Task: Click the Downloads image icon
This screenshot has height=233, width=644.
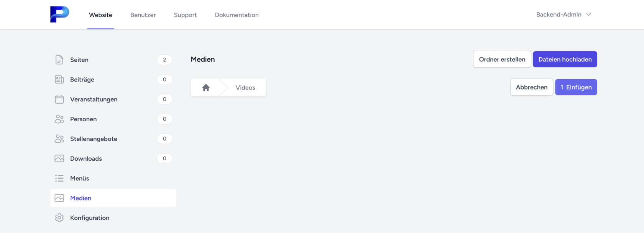Action: coord(59,159)
